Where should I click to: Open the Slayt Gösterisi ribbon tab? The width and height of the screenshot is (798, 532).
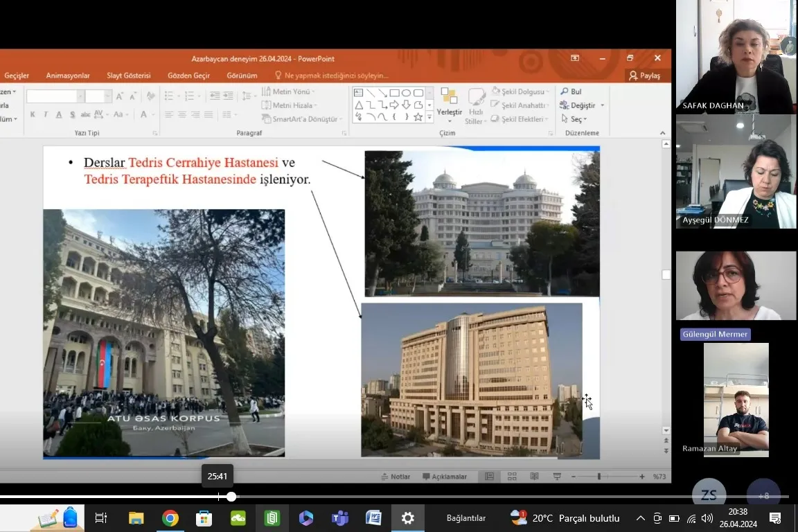click(x=128, y=76)
